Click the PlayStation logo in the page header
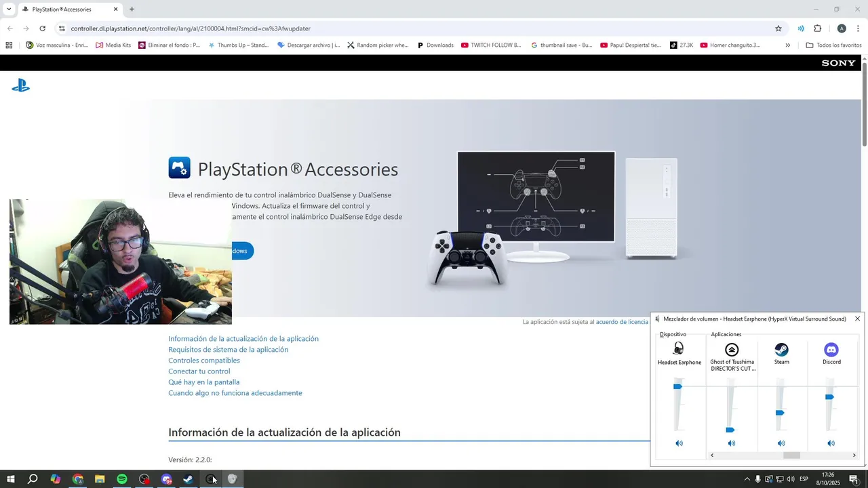The height and width of the screenshot is (488, 868). coord(20,85)
